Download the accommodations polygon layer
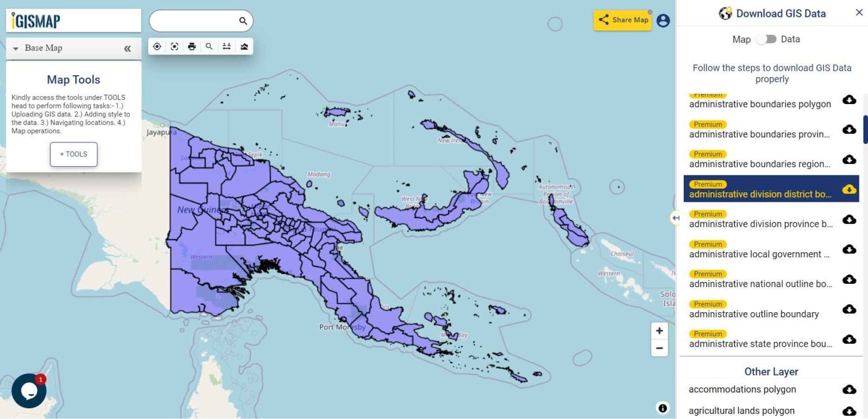The width and height of the screenshot is (868, 419). pos(849,389)
